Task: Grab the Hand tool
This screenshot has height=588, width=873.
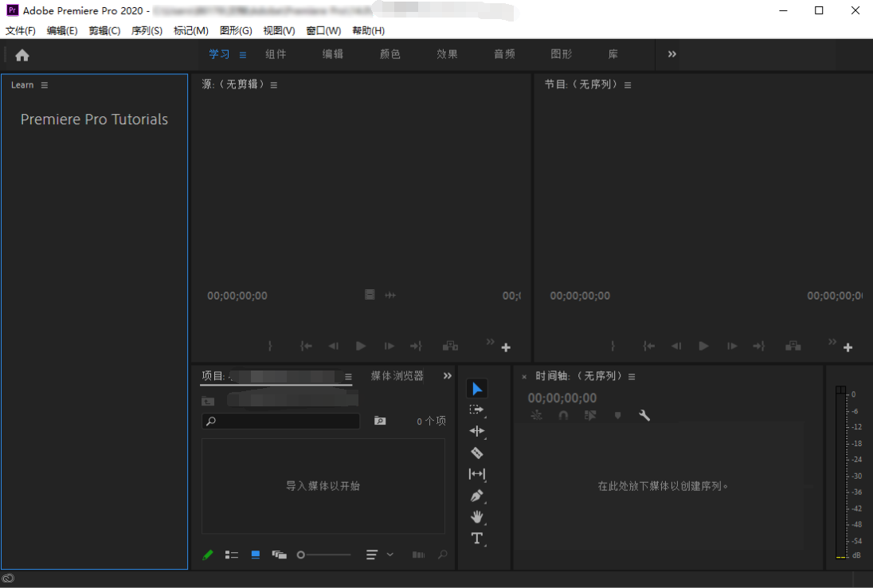Action: pyautogui.click(x=476, y=517)
